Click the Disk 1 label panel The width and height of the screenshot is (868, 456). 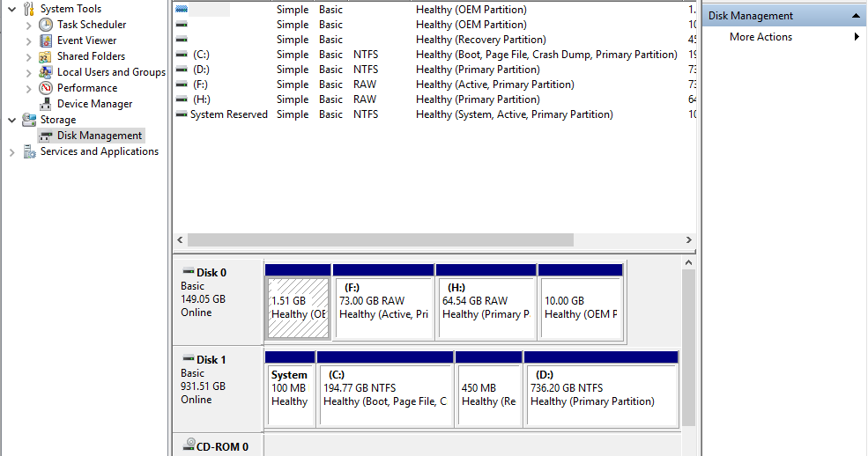219,388
